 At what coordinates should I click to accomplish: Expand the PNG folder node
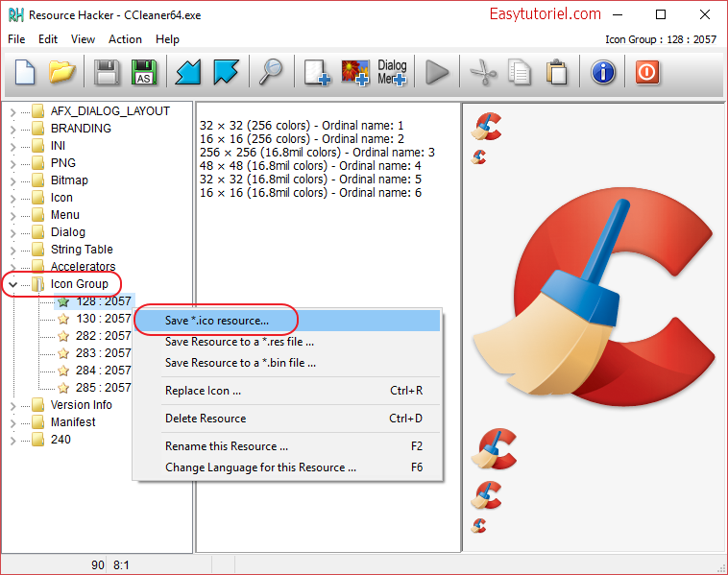13,164
